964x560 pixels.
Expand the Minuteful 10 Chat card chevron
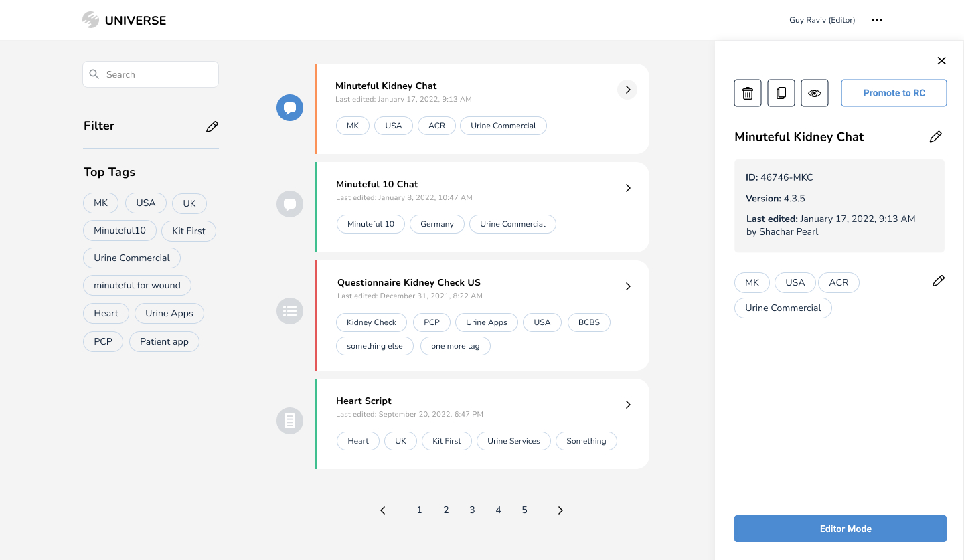pyautogui.click(x=628, y=188)
